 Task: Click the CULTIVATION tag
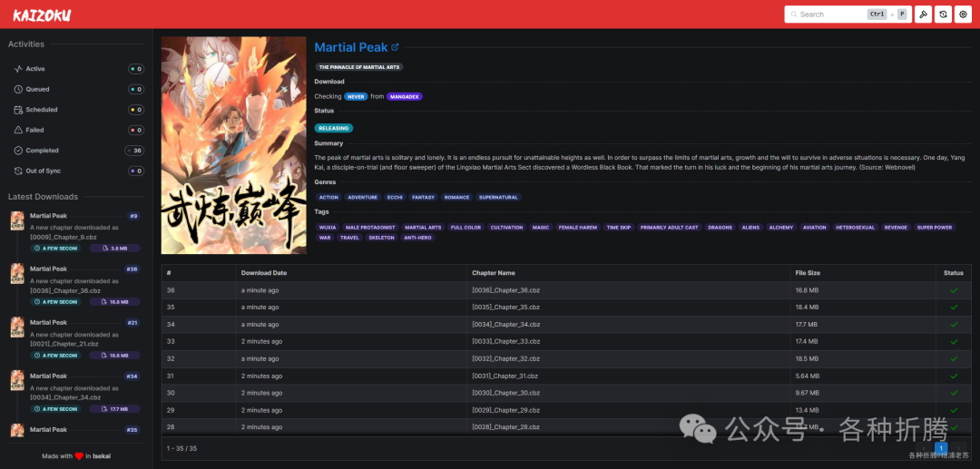tap(506, 228)
